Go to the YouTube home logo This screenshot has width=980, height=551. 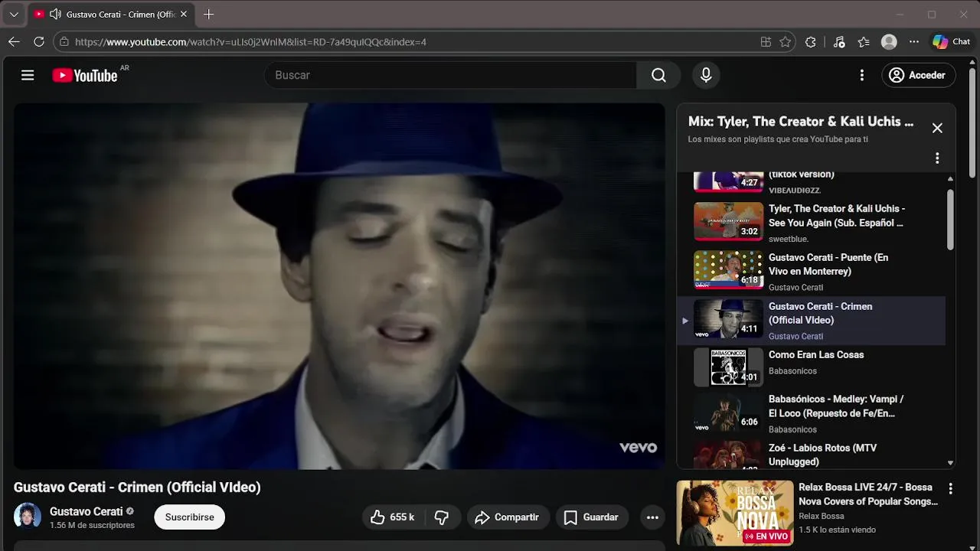coord(84,75)
